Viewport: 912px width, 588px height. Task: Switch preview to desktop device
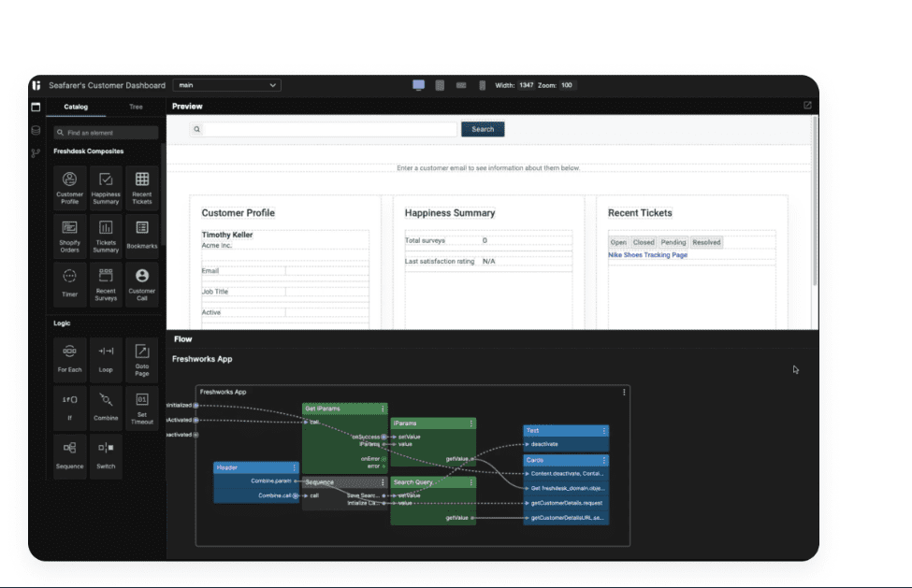tap(419, 85)
